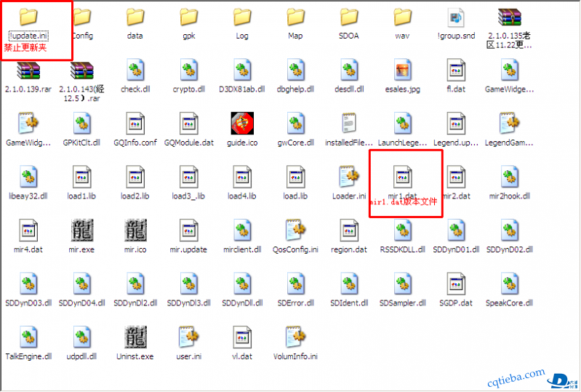Click the "LaunchLege..." file name label
Viewport: 581px width, 392px height.
pos(402,143)
